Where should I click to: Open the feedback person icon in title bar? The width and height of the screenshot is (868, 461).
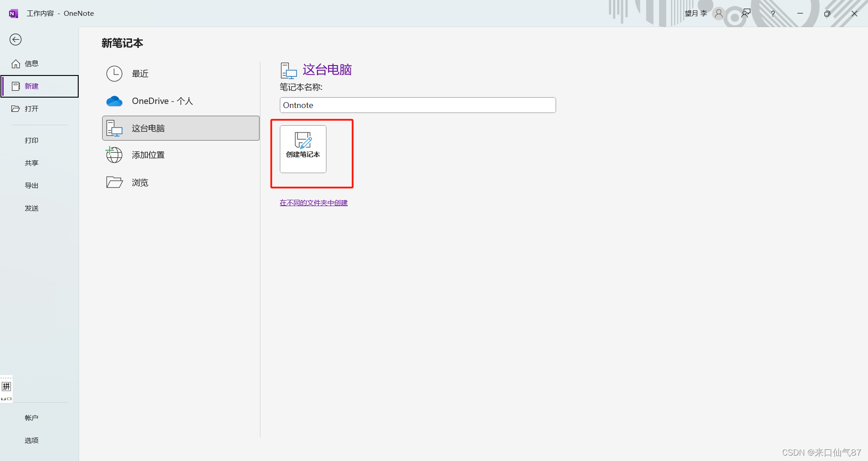click(x=746, y=14)
